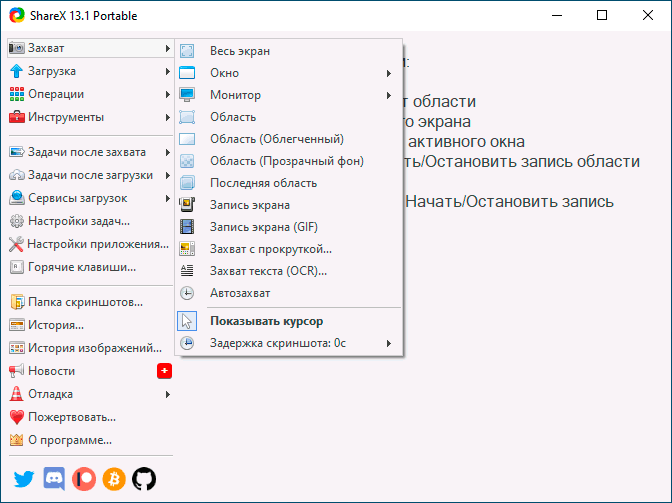Expand the Сервисы загрузок arrow

click(x=168, y=198)
